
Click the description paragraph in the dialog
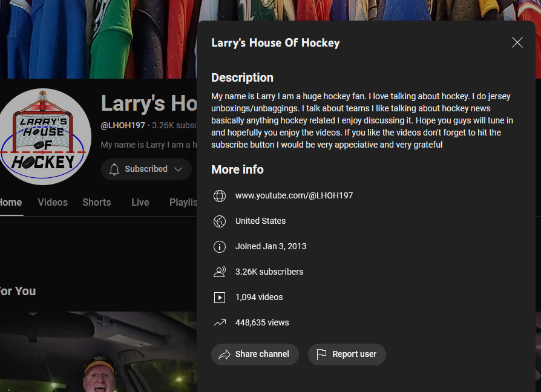[x=362, y=120]
